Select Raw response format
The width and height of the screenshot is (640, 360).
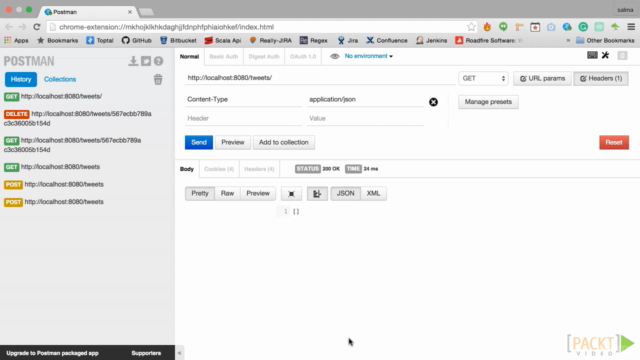tap(227, 193)
